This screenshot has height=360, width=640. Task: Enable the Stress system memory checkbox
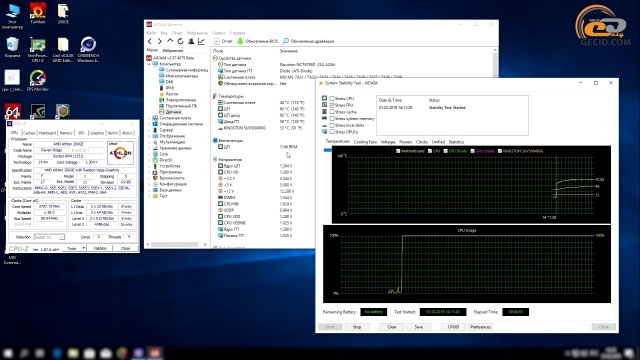332,118
